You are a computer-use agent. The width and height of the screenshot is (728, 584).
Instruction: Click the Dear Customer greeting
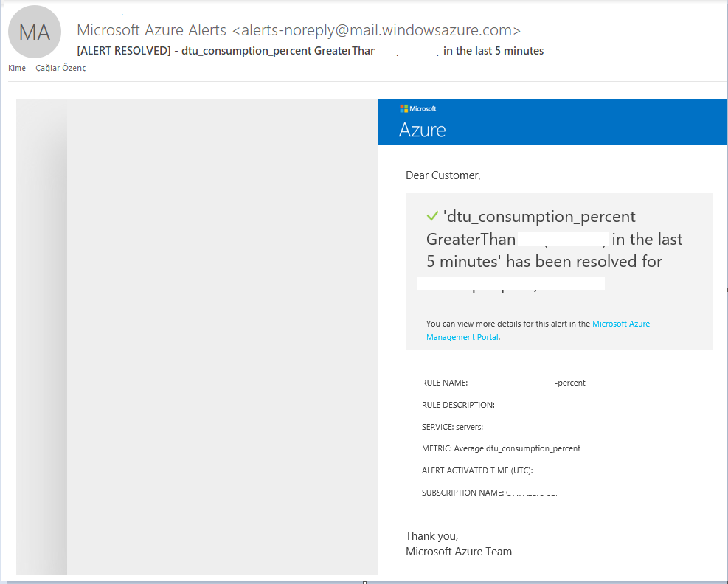coord(443,175)
